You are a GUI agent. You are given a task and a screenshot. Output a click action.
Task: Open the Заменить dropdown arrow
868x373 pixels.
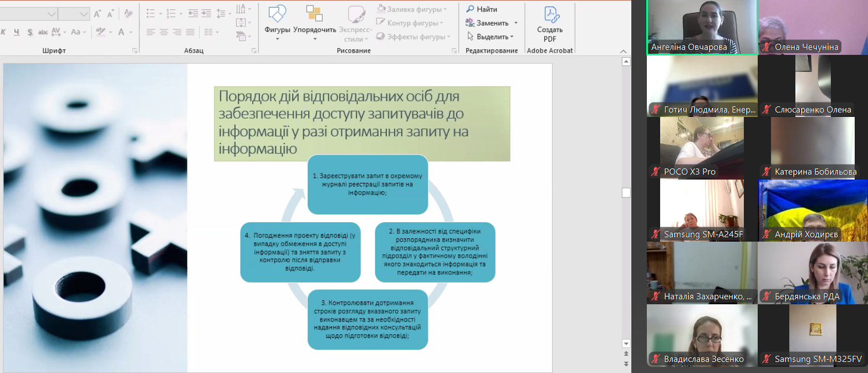click(x=515, y=23)
